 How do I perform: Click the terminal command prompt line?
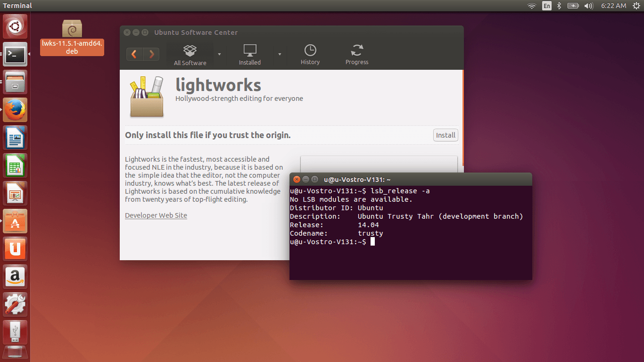(332, 242)
